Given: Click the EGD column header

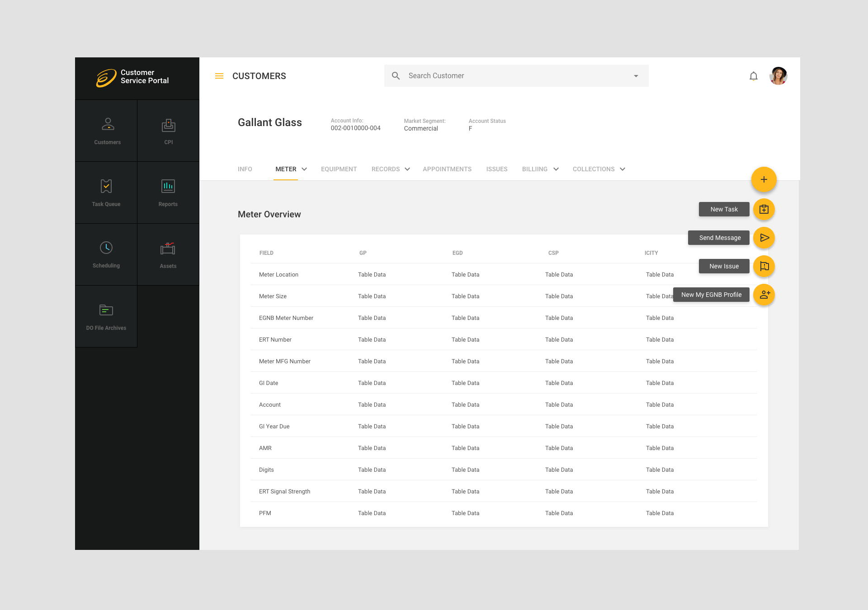Looking at the screenshot, I should point(458,253).
